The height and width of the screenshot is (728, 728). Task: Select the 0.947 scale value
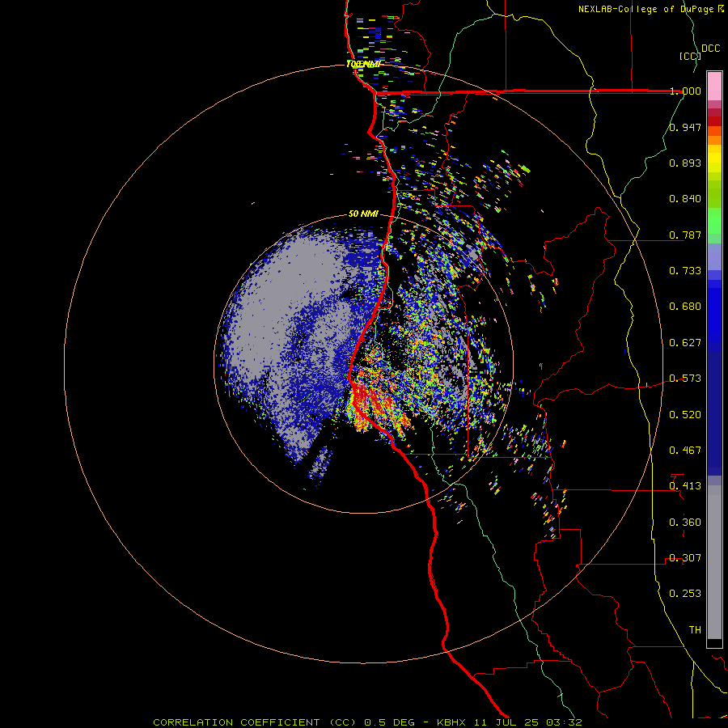coord(685,127)
